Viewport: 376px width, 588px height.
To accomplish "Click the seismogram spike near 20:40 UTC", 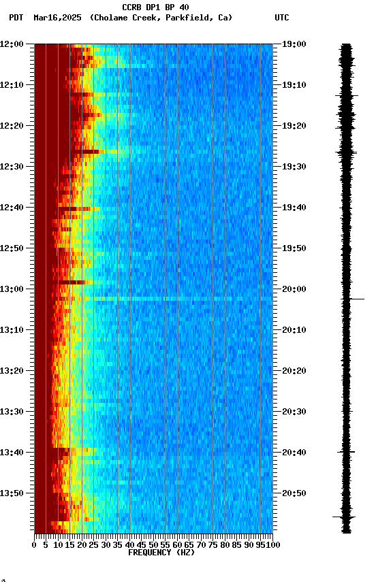I will tap(346, 452).
